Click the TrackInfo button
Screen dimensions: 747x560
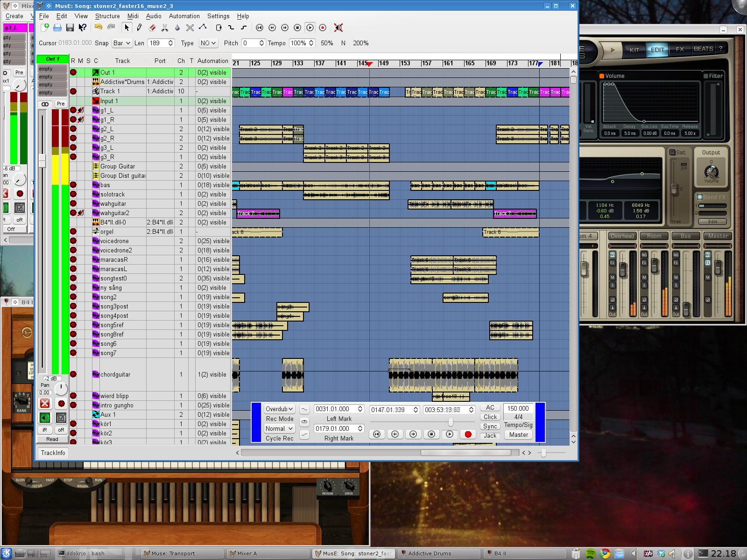[x=53, y=453]
